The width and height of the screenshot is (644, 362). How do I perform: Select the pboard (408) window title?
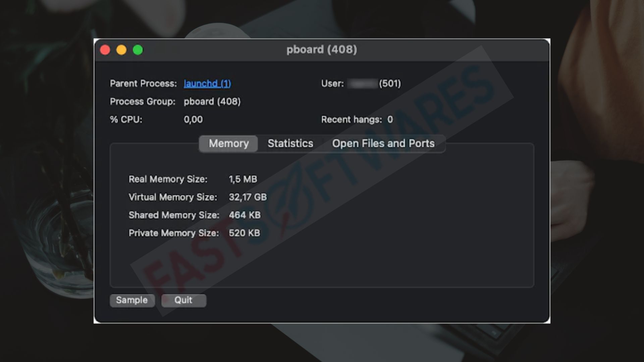(322, 50)
